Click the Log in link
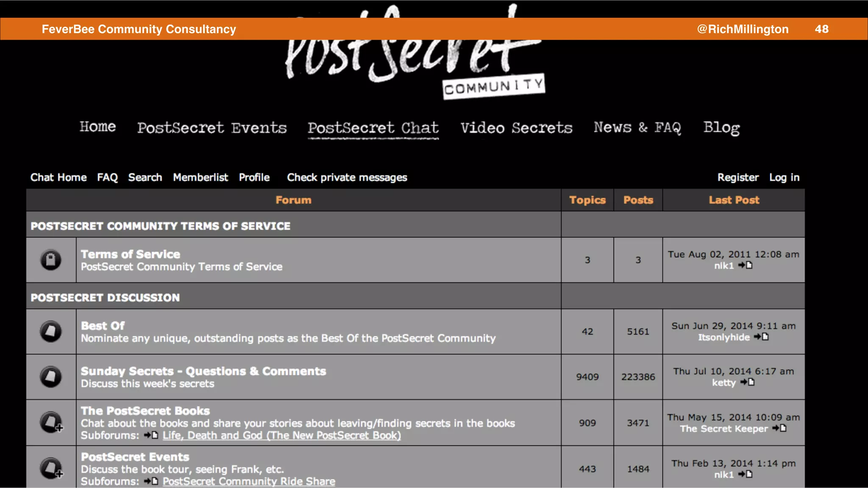This screenshot has width=868, height=488. click(x=784, y=177)
